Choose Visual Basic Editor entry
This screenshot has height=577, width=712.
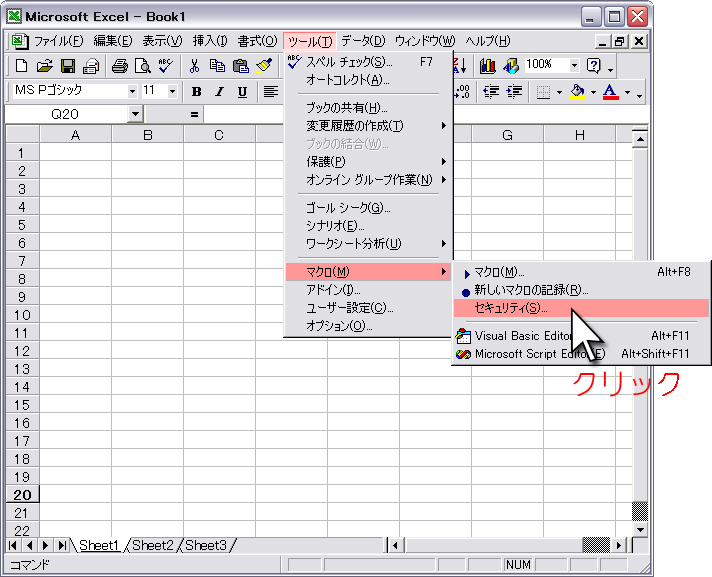[581, 336]
